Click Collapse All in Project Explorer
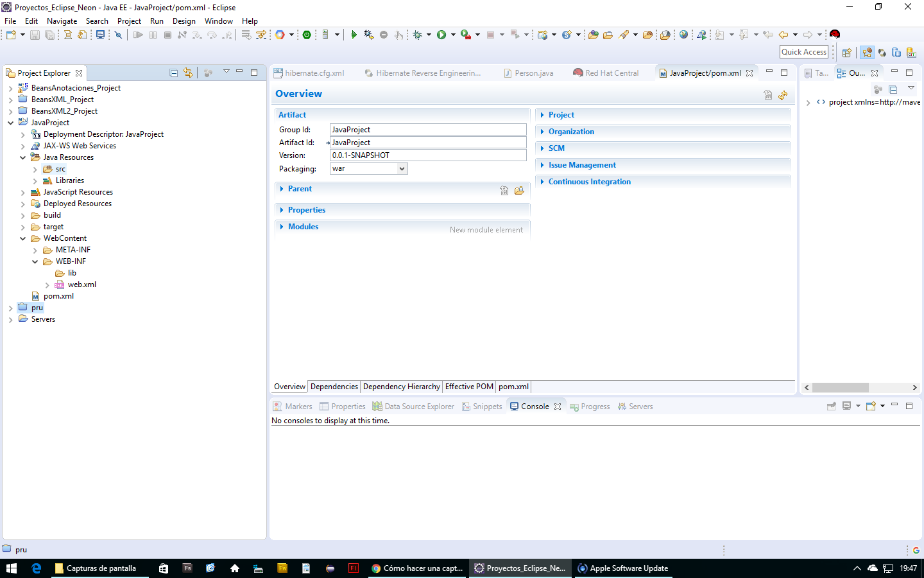924x578 pixels. pos(174,73)
